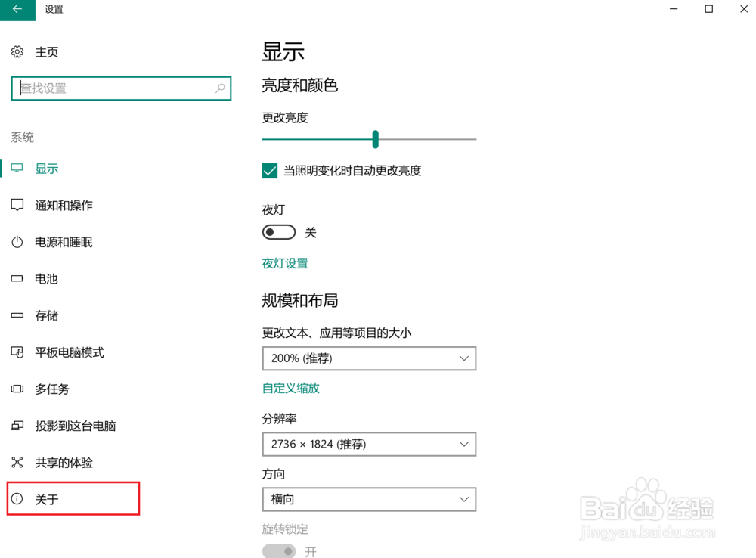Select the shared experiences icon
756x558 pixels.
click(x=17, y=462)
